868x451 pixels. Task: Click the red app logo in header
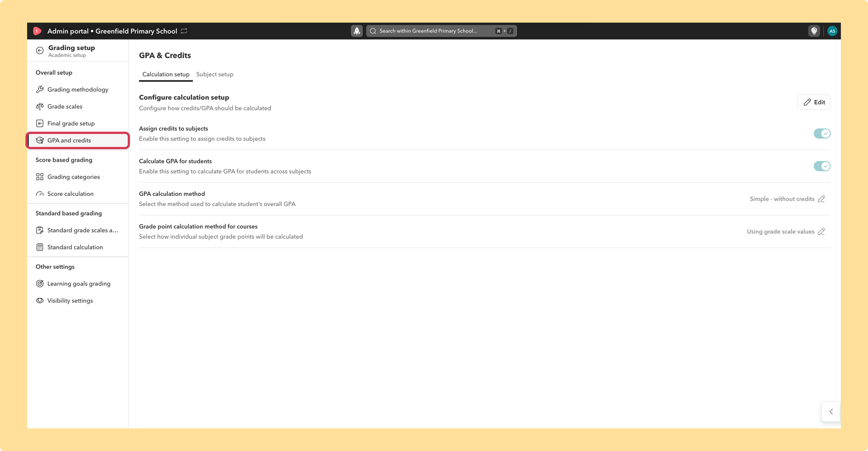[37, 31]
